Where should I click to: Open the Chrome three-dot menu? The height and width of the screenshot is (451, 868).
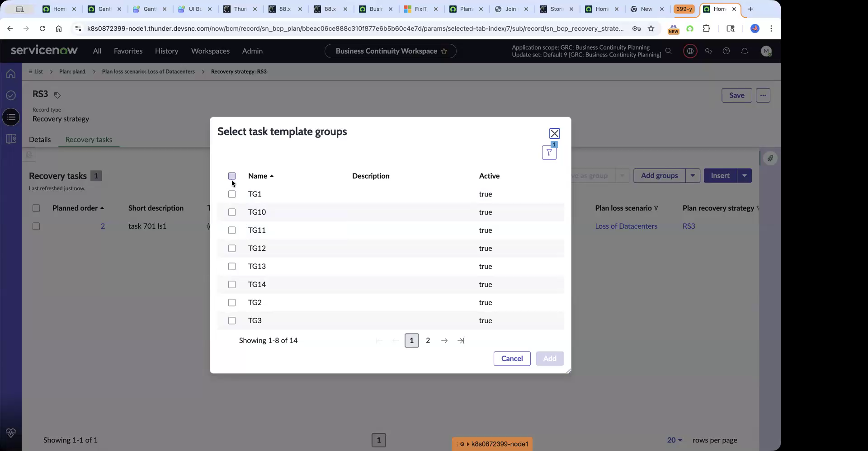(x=771, y=28)
